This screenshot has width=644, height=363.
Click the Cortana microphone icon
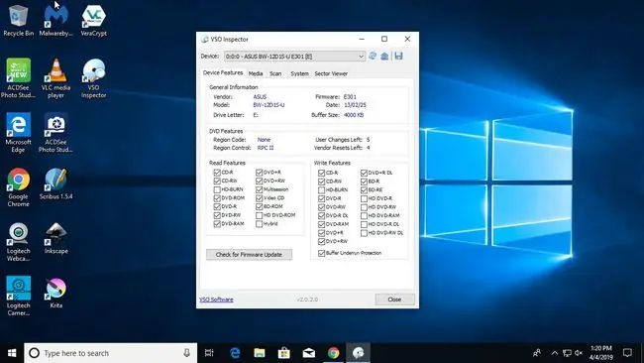(x=186, y=353)
